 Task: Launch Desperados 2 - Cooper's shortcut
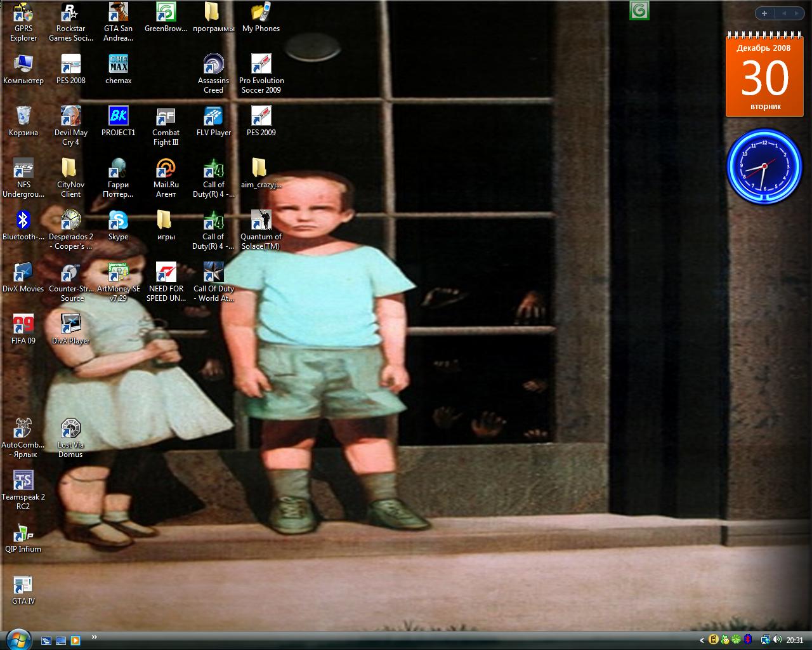click(x=71, y=230)
